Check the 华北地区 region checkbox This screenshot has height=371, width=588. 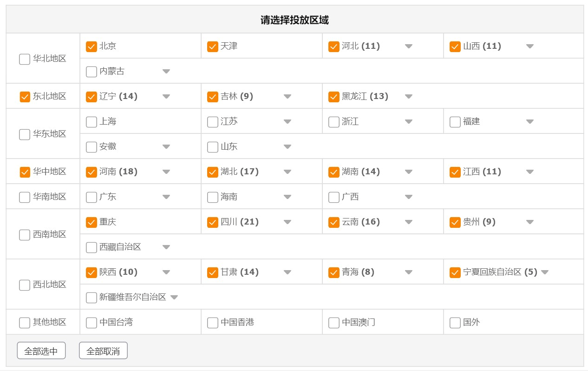[25, 59]
